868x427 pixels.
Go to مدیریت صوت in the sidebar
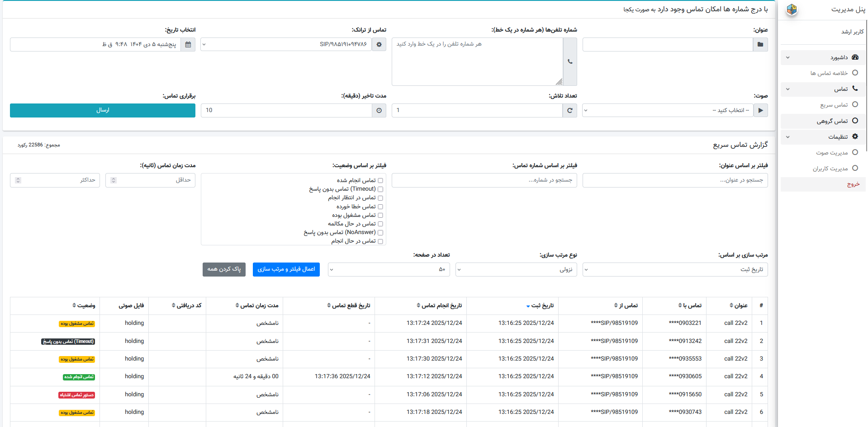(832, 153)
